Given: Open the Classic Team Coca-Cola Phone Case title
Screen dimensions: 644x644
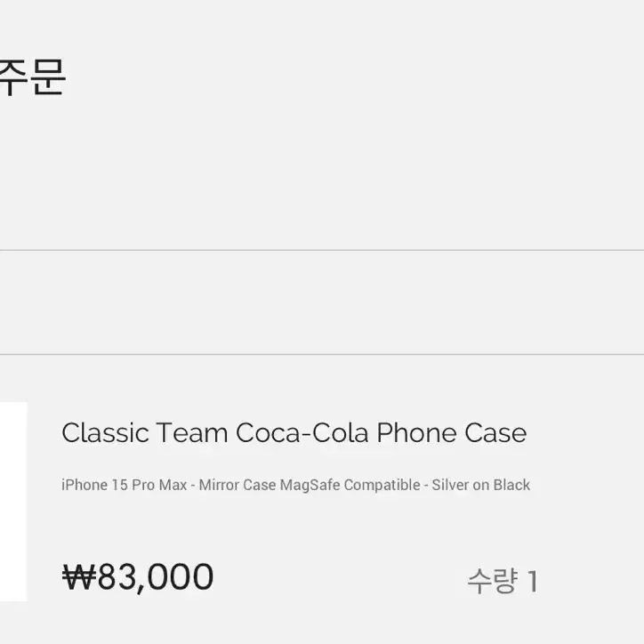Looking at the screenshot, I should pyautogui.click(x=294, y=433).
